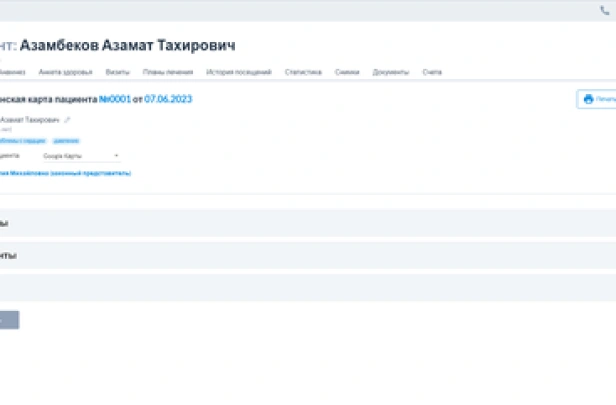Click the first blue tag under the patient name

[x=23, y=141]
